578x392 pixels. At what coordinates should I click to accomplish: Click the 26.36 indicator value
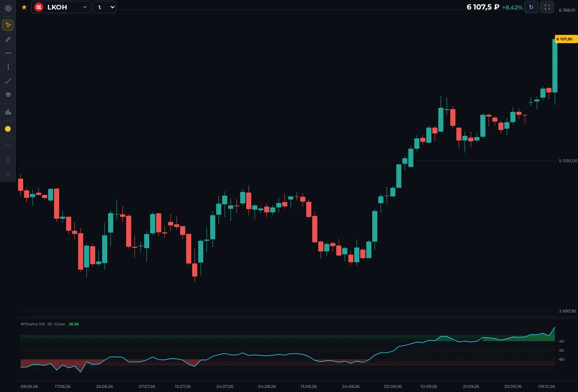74,324
